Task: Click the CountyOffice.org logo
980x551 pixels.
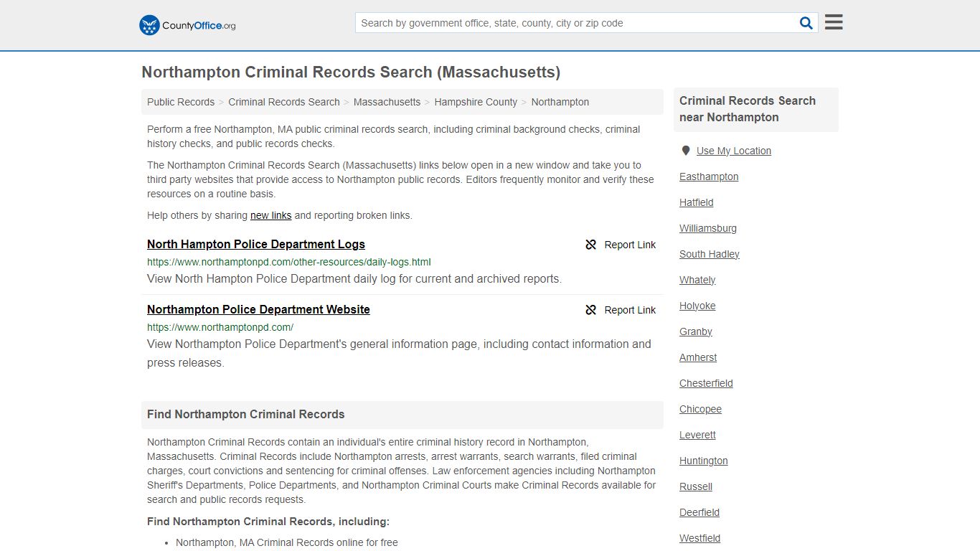Action: (187, 25)
